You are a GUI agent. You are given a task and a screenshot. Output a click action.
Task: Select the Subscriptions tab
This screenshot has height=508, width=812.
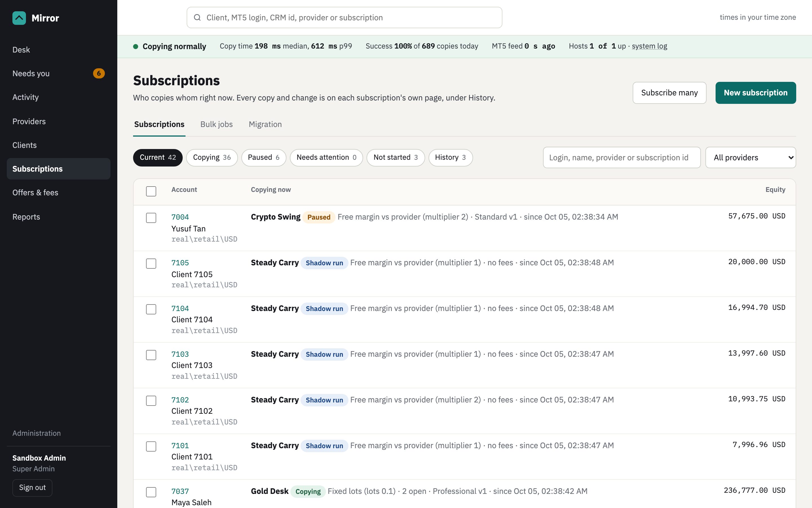click(159, 124)
